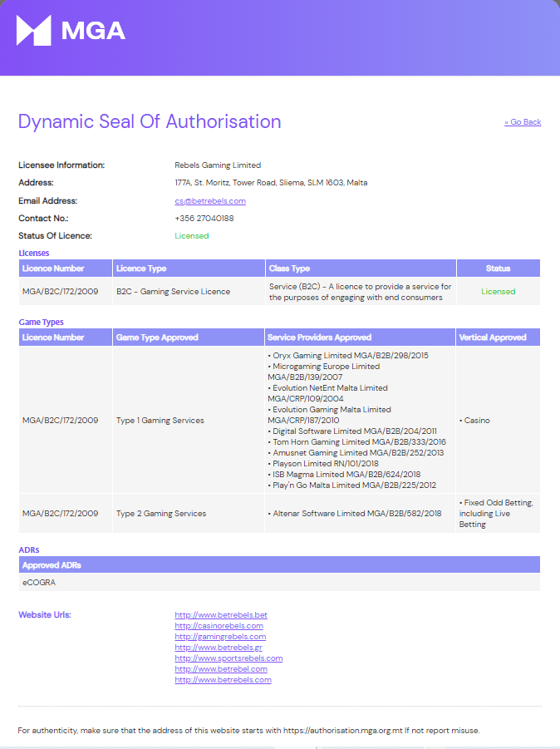Click the Licence Type column header

(189, 269)
